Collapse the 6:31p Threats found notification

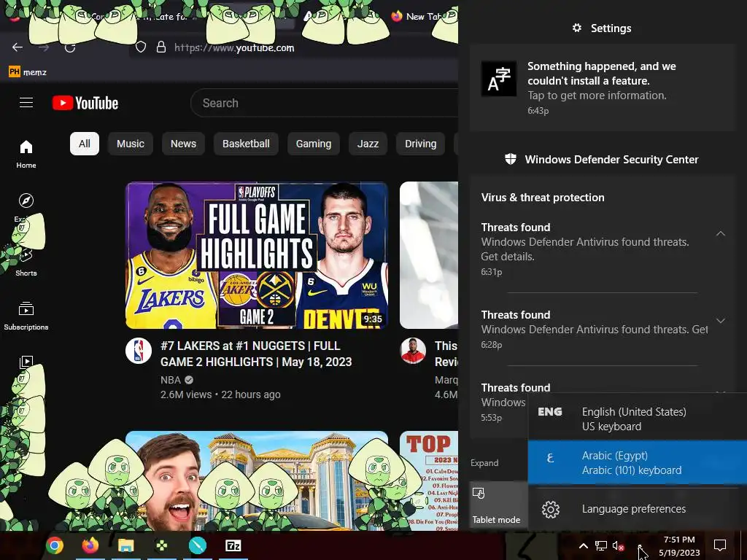(x=720, y=233)
